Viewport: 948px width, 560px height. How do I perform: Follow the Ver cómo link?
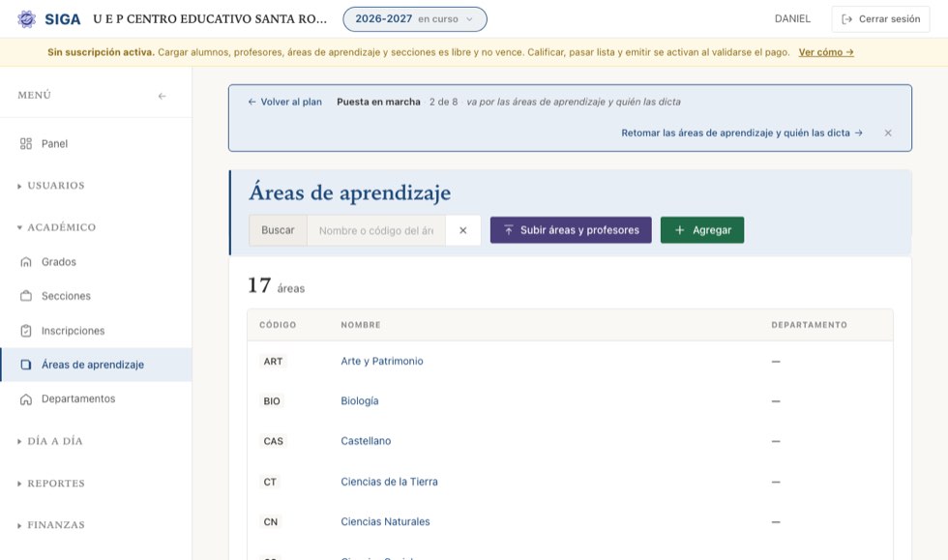click(826, 52)
